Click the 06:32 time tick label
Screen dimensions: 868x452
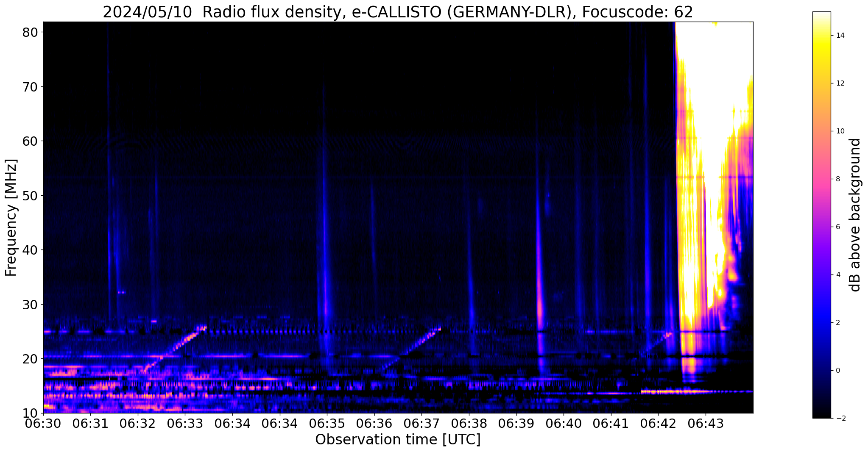tap(138, 423)
